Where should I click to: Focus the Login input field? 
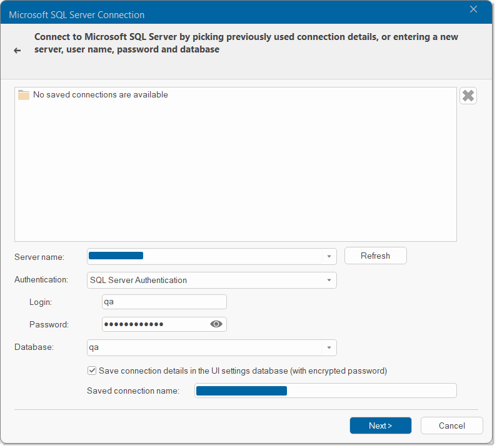165,302
